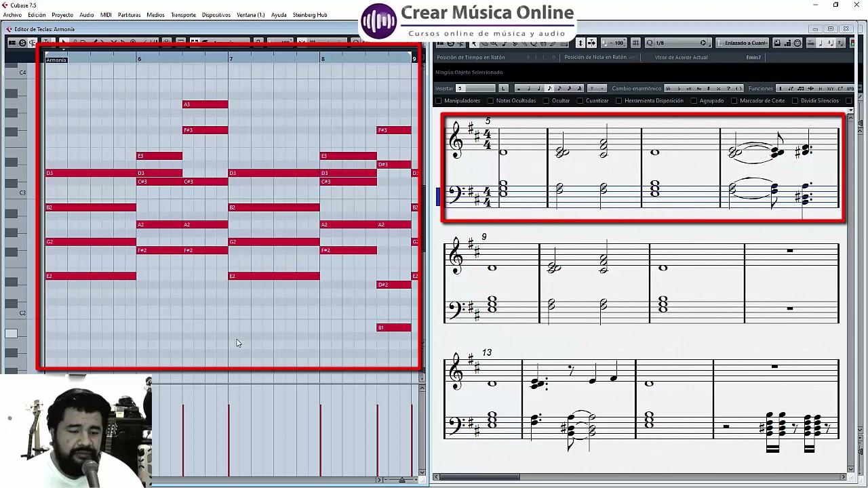Select quarter note value button
Viewport: 868px width, 488px height.
(539, 88)
